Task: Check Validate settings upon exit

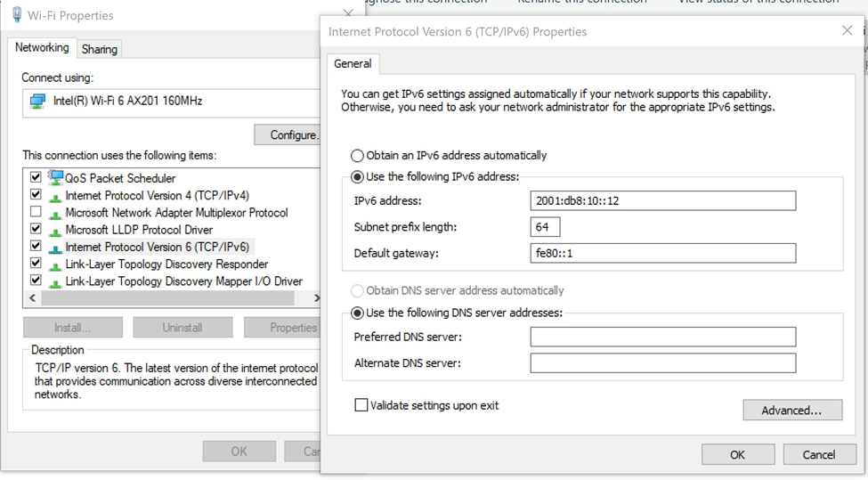Action: 361,405
